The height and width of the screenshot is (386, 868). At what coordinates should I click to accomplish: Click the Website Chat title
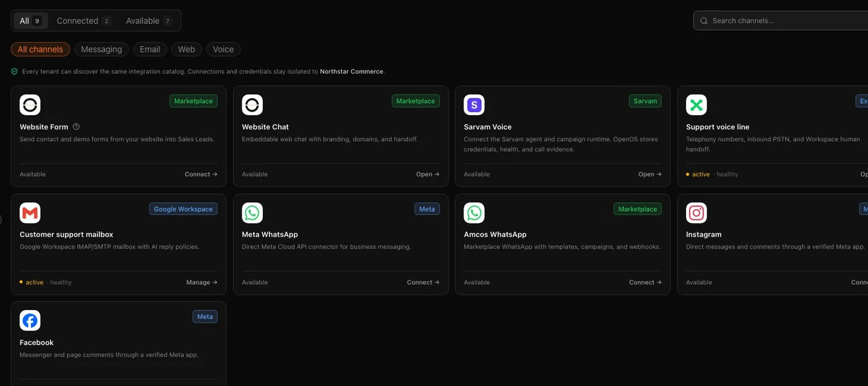click(x=265, y=127)
